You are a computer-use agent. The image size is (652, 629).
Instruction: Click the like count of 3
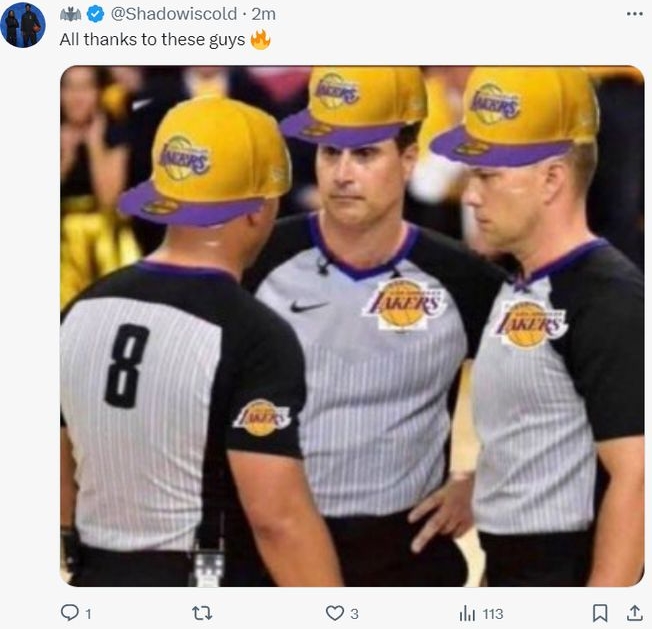[x=354, y=614]
